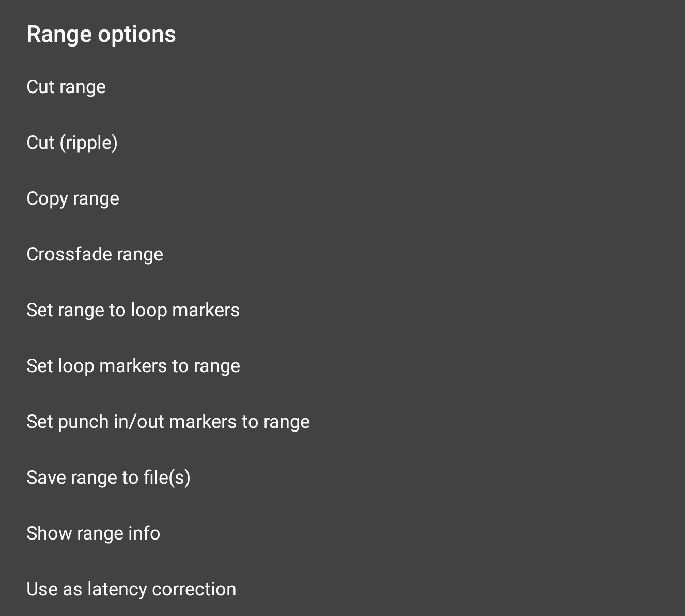
Task: Use range for latency correction
Action: (x=131, y=589)
